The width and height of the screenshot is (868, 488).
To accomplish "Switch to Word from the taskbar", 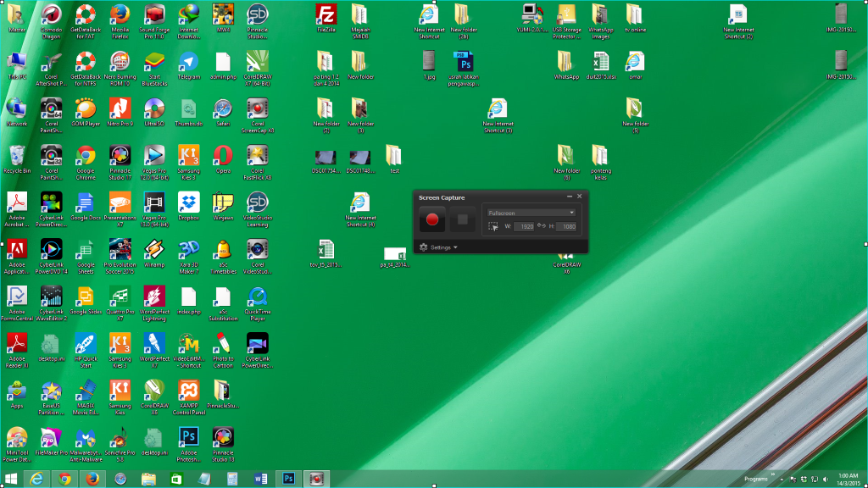I will pyautogui.click(x=260, y=479).
